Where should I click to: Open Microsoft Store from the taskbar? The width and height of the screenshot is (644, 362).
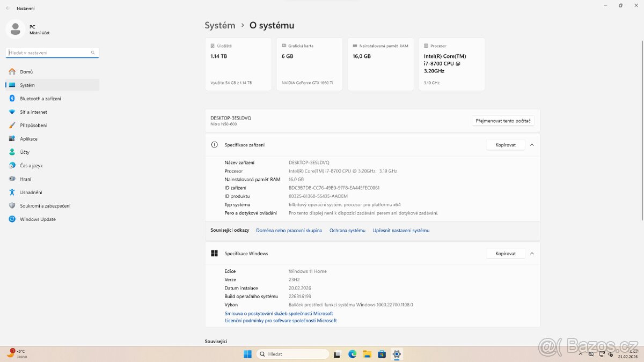[382, 354]
